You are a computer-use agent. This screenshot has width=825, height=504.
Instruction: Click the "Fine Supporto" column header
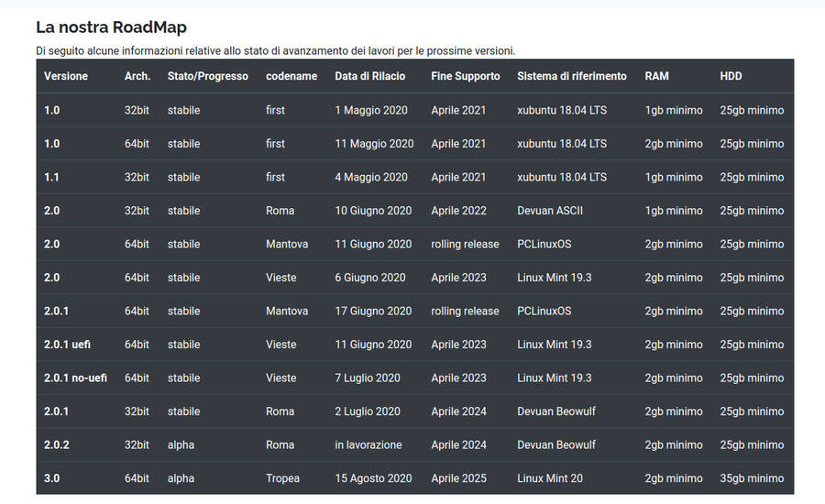point(466,76)
